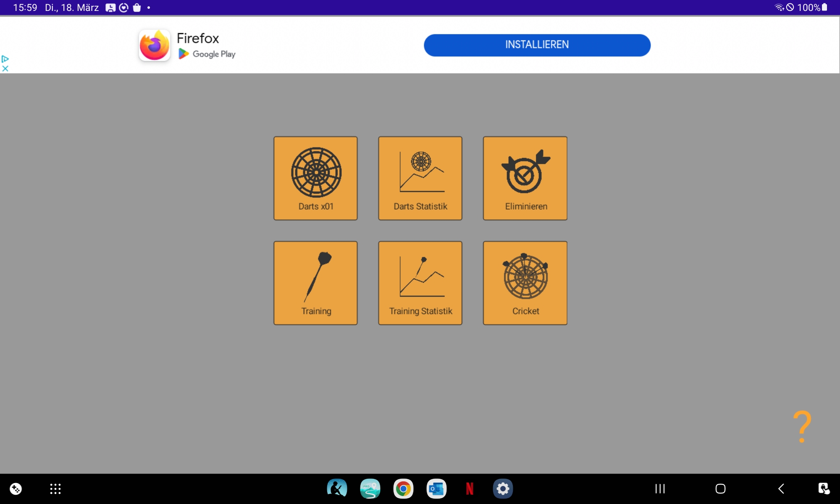Viewport: 840px width, 504px height.
Task: Open Settings gear in taskbar
Action: click(x=503, y=488)
